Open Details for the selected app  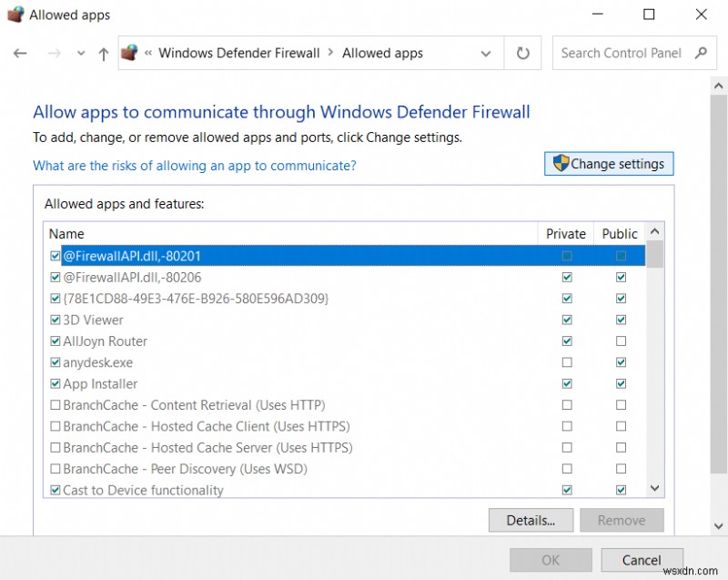[x=531, y=521]
